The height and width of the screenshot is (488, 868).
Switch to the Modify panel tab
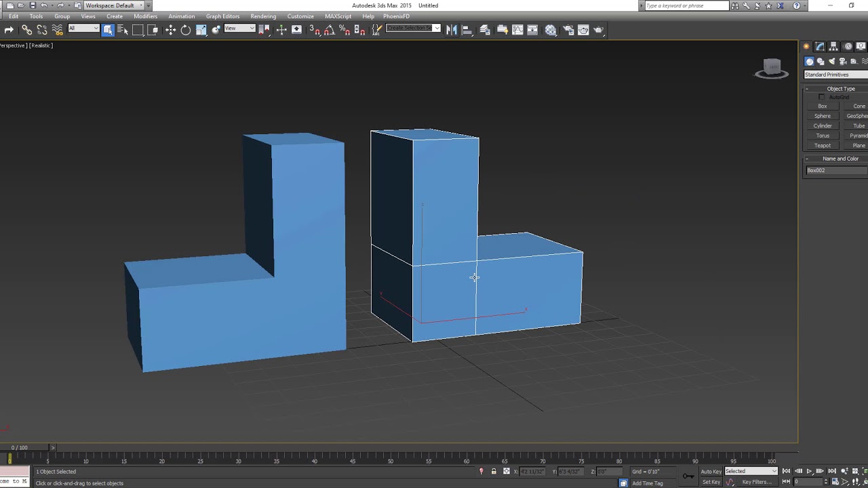[x=820, y=46]
